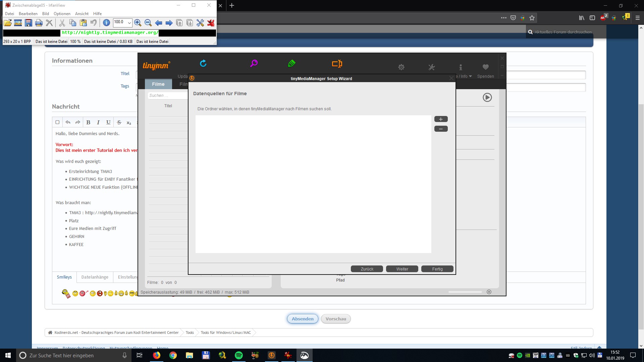Open tinyMM tools wrench icon

pos(432,67)
